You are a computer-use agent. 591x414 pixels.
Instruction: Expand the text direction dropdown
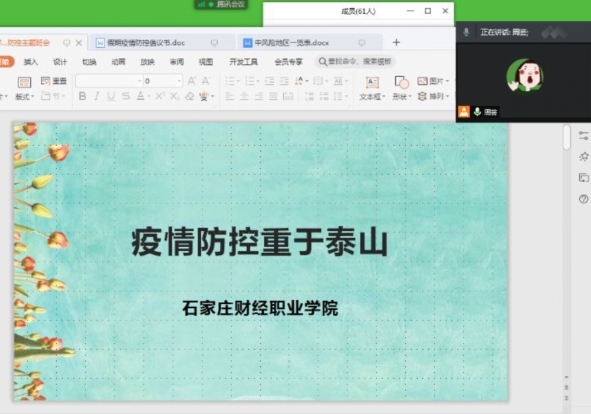307,81
